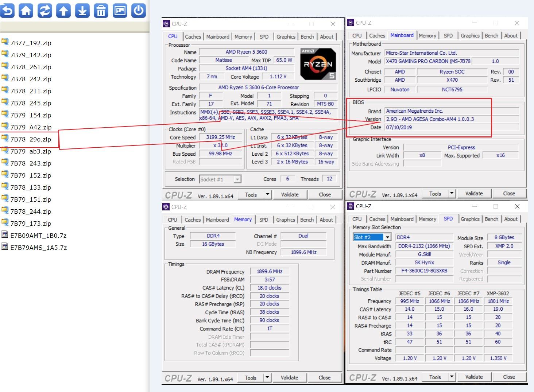Click the XMP-3602 Voltage value 1.350 V
534x392 pixels.
pos(498,358)
